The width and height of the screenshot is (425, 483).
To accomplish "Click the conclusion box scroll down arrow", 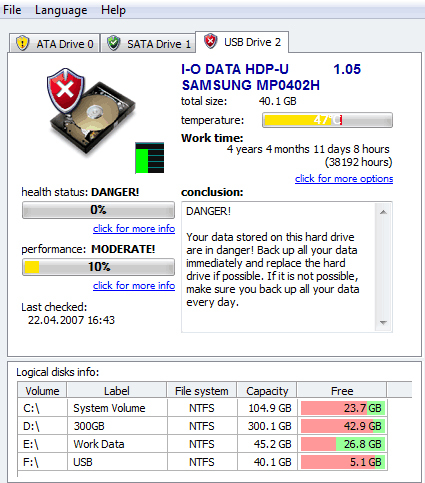I will pyautogui.click(x=383, y=323).
